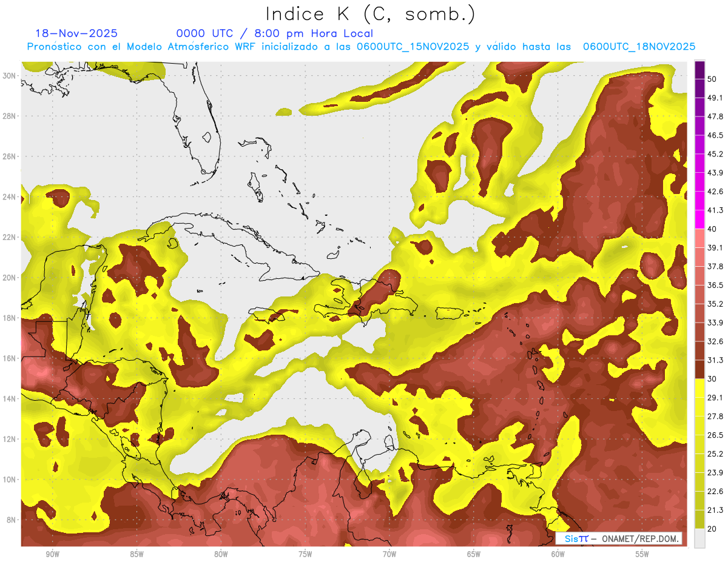The height and width of the screenshot is (562, 728).
Task: Click the 24N latitude label
Action: pos(10,196)
